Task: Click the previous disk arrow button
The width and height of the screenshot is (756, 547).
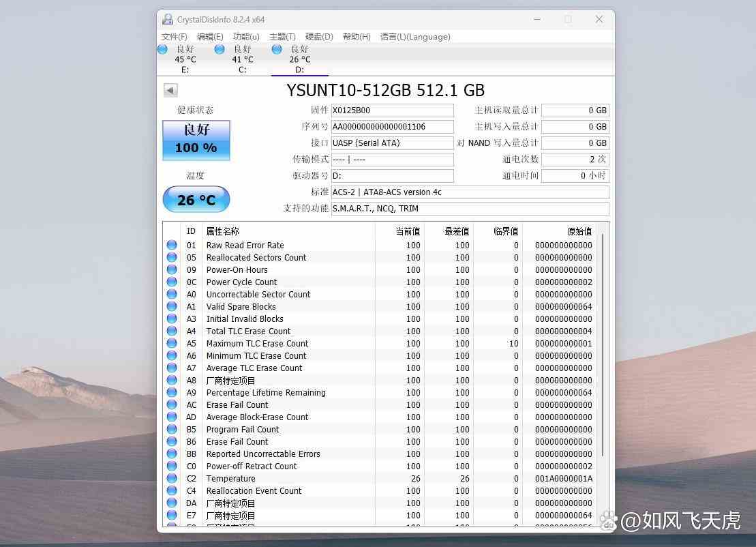Action: pyautogui.click(x=170, y=90)
